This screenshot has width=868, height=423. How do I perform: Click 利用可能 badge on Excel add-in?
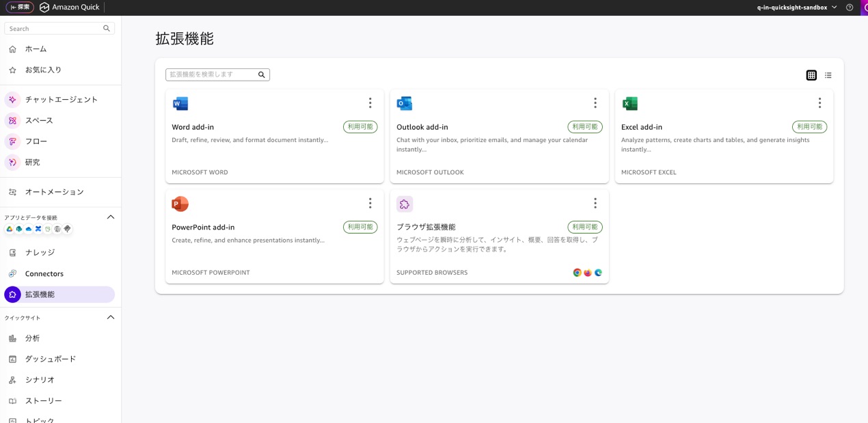(x=810, y=127)
